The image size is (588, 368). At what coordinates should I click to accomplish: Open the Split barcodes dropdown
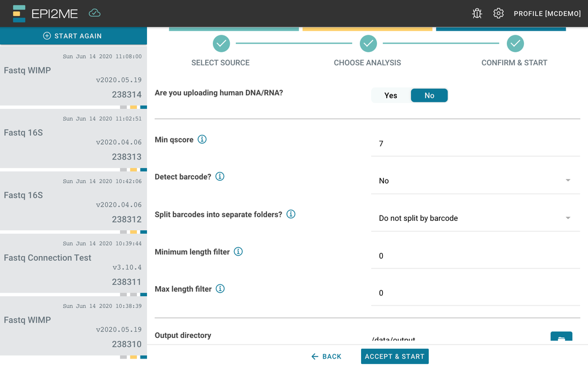(x=475, y=218)
